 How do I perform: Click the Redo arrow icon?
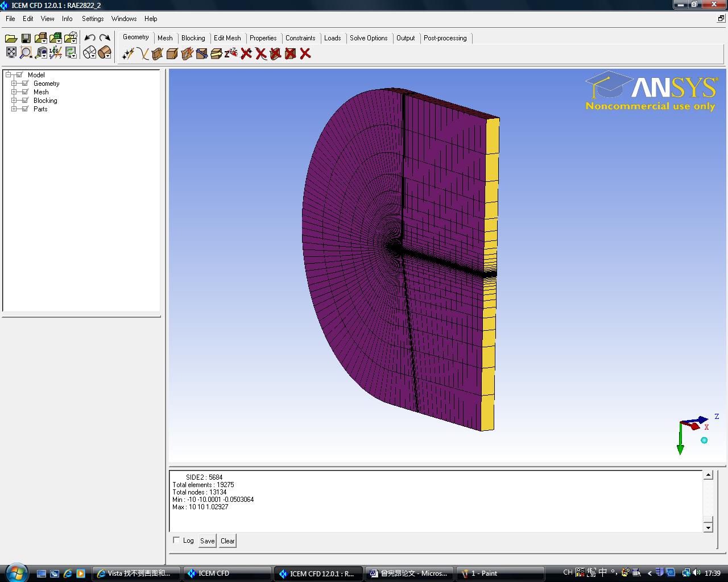point(105,38)
